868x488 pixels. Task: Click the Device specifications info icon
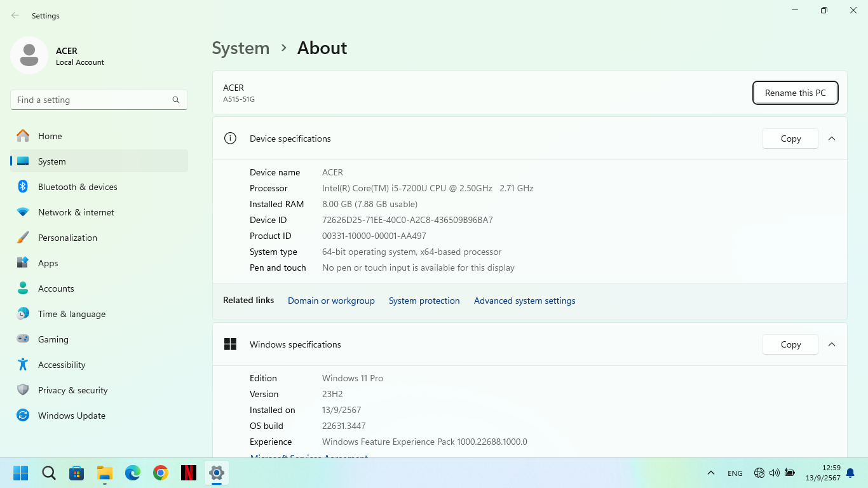coord(230,139)
